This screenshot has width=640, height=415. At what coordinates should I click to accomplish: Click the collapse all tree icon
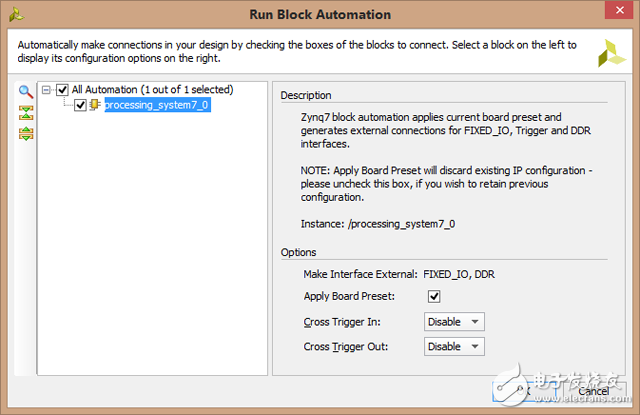(26, 113)
